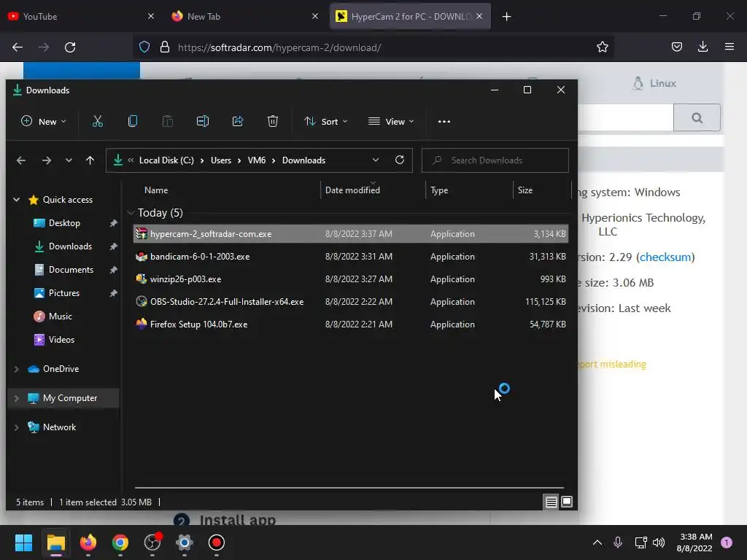The height and width of the screenshot is (560, 747).
Task: Open Firefox hamburger application menu
Action: coord(729,47)
